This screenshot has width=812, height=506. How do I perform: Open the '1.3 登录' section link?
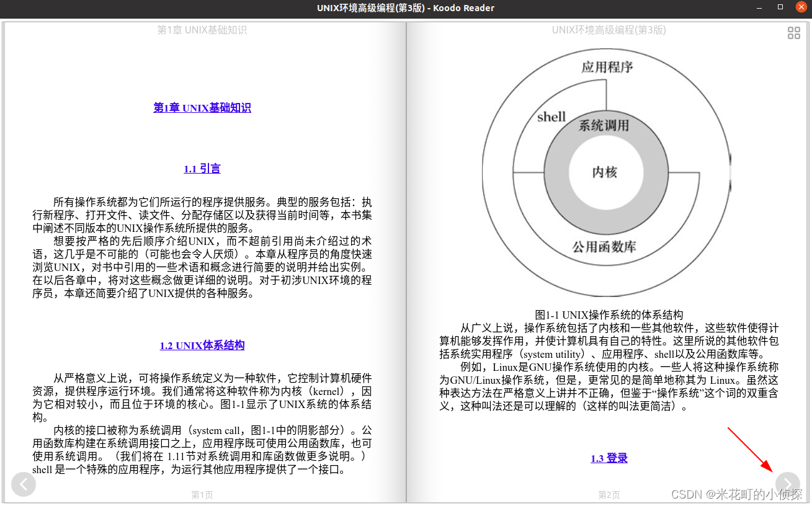(609, 458)
